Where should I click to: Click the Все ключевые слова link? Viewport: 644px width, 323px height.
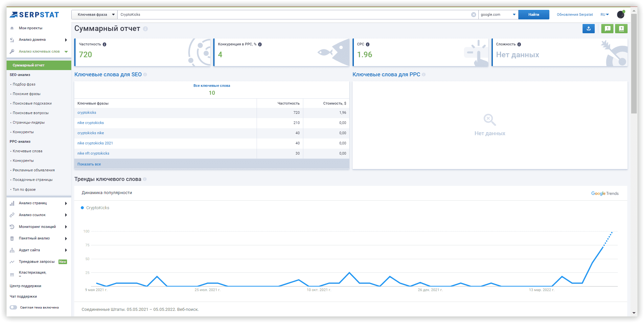click(x=212, y=86)
